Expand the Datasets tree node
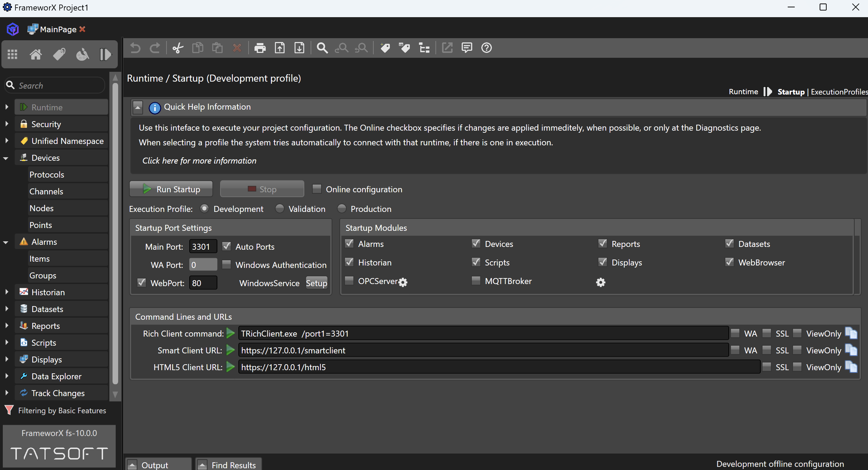This screenshot has height=470, width=868. [7, 309]
